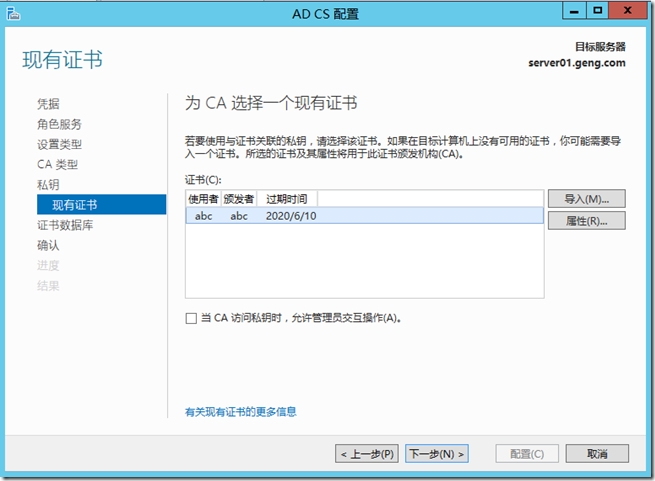The image size is (655, 481).
Task: Jump to the 证书数据库 step
Action: click(x=65, y=225)
